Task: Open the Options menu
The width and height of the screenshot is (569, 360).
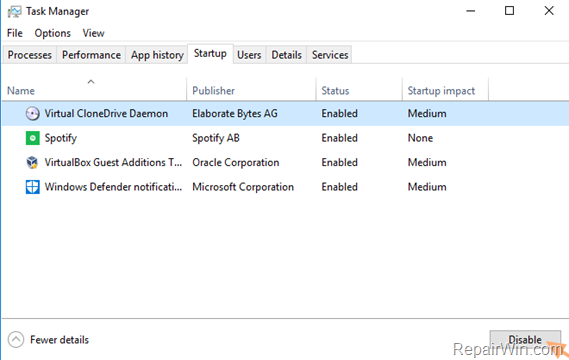Action: (53, 33)
